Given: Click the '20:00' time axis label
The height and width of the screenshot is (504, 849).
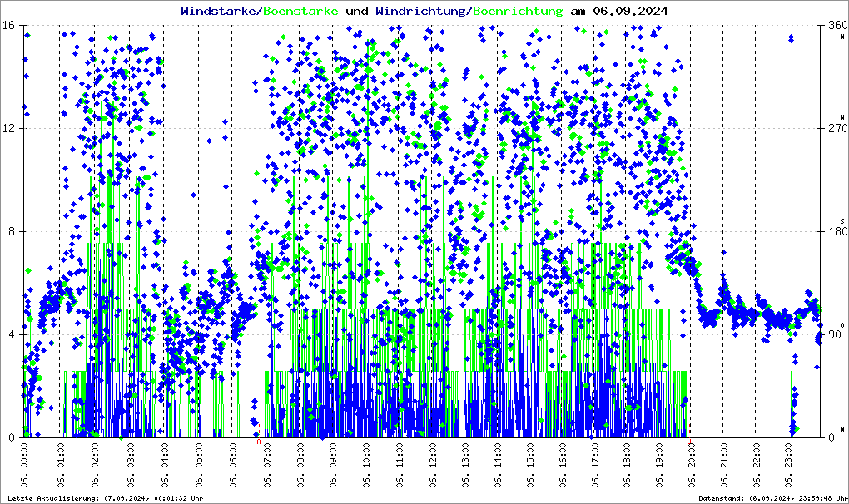Looking at the screenshot, I should point(692,457).
